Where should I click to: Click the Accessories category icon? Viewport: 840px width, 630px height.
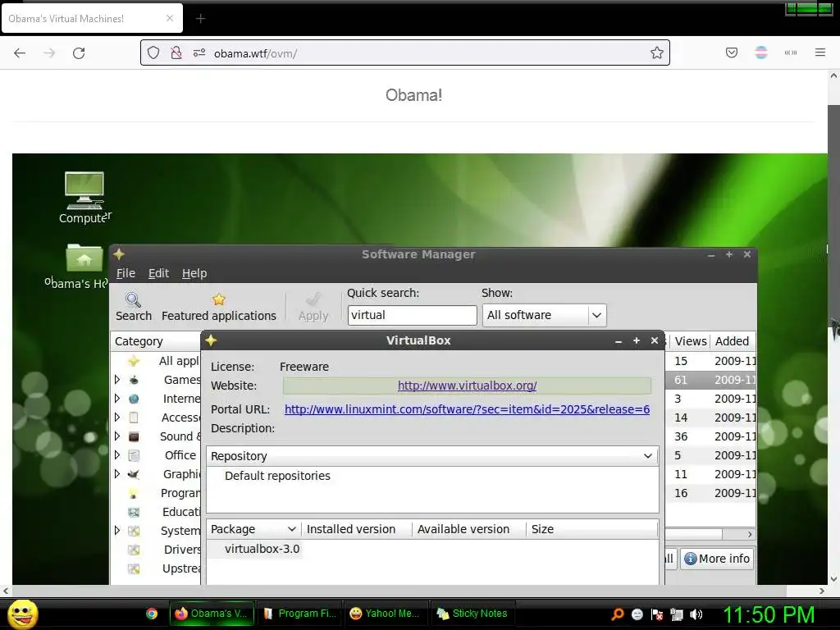(134, 418)
